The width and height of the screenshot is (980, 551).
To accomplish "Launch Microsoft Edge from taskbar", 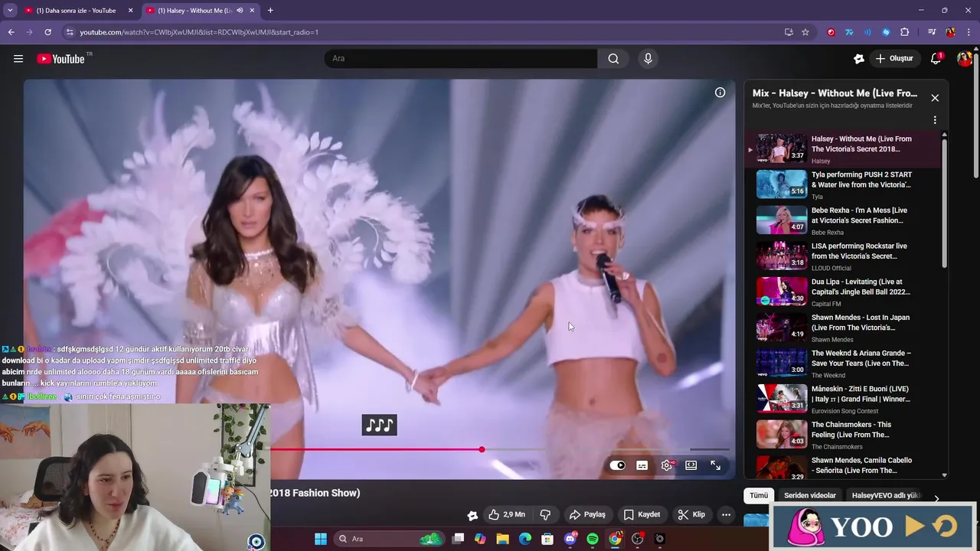I will (x=524, y=539).
